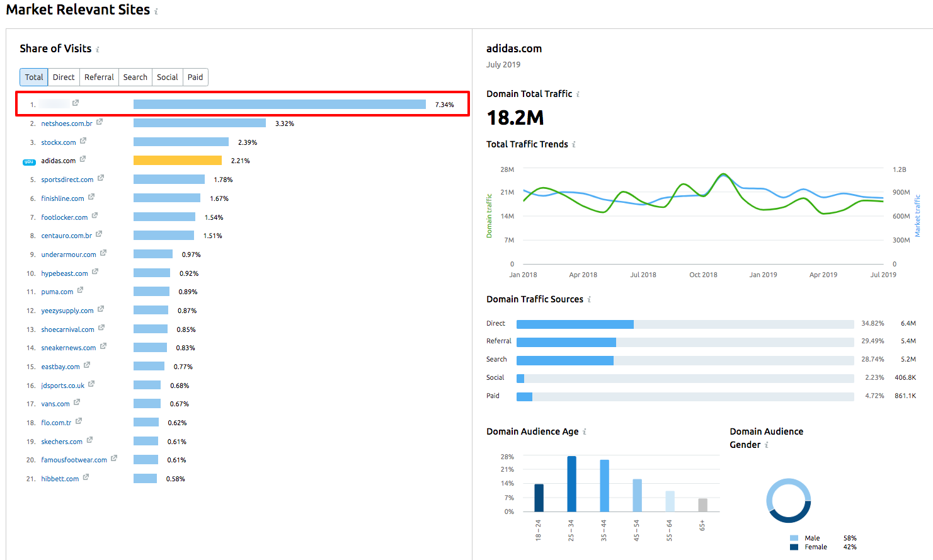Click the Referral traffic source bar
Screen dimensions: 933x560
[x=566, y=342]
